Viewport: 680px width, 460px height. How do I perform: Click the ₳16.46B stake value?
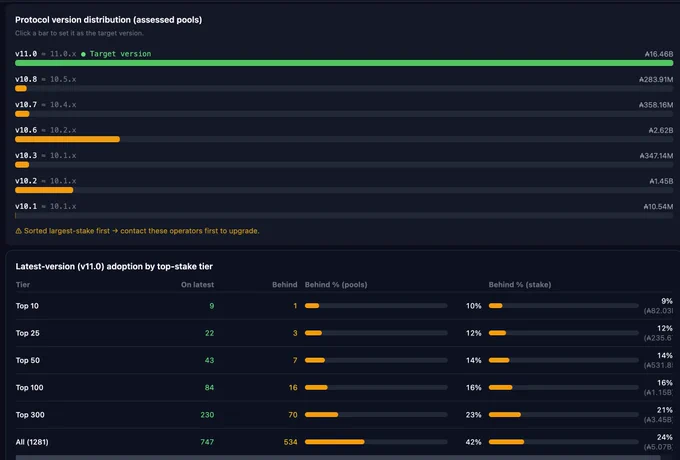click(659, 54)
